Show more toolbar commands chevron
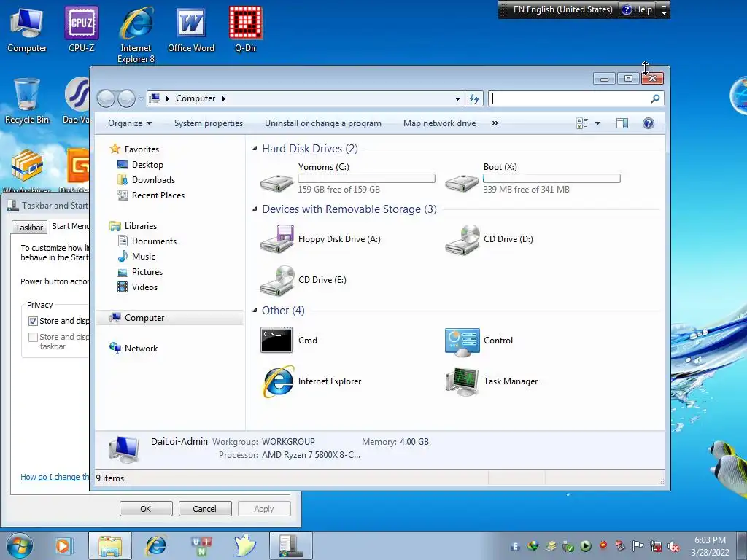The height and width of the screenshot is (560, 747). pos(495,123)
